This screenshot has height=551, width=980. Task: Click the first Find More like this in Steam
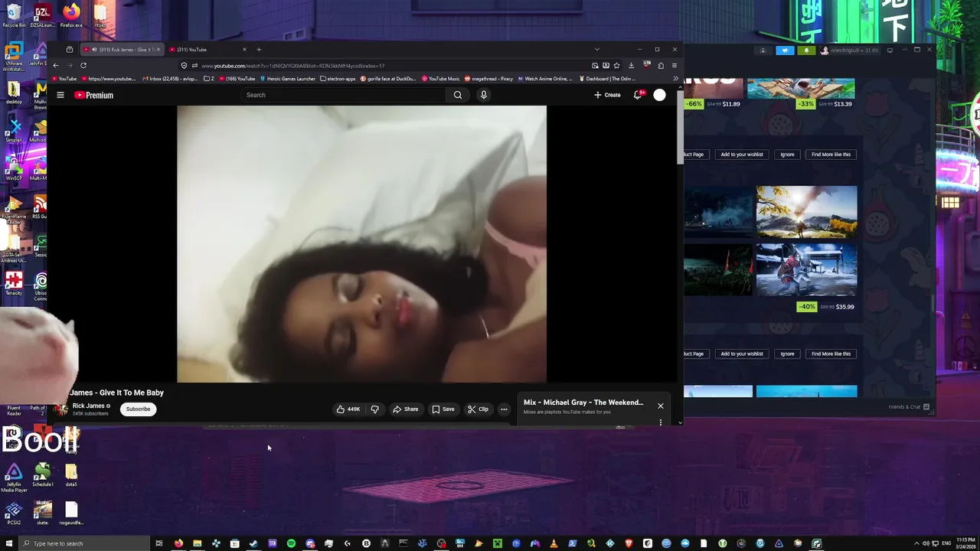point(831,155)
